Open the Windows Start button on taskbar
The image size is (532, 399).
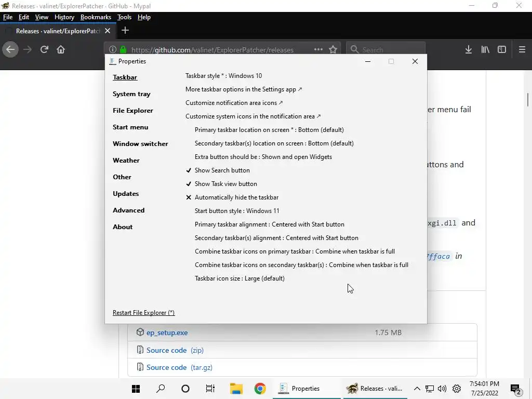(136, 389)
